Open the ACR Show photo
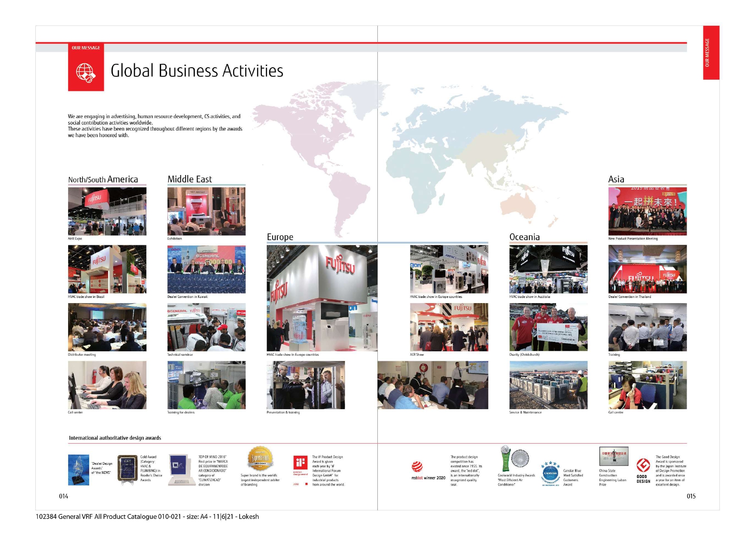 pos(449,327)
